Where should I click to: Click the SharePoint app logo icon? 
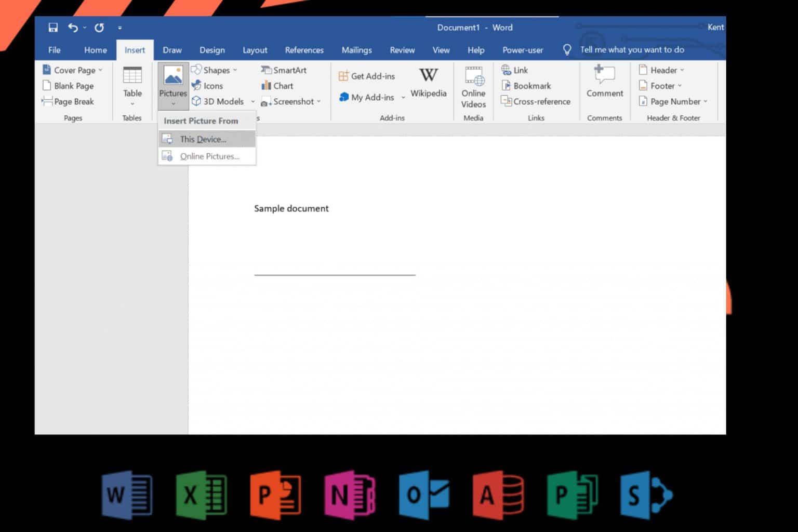click(647, 495)
